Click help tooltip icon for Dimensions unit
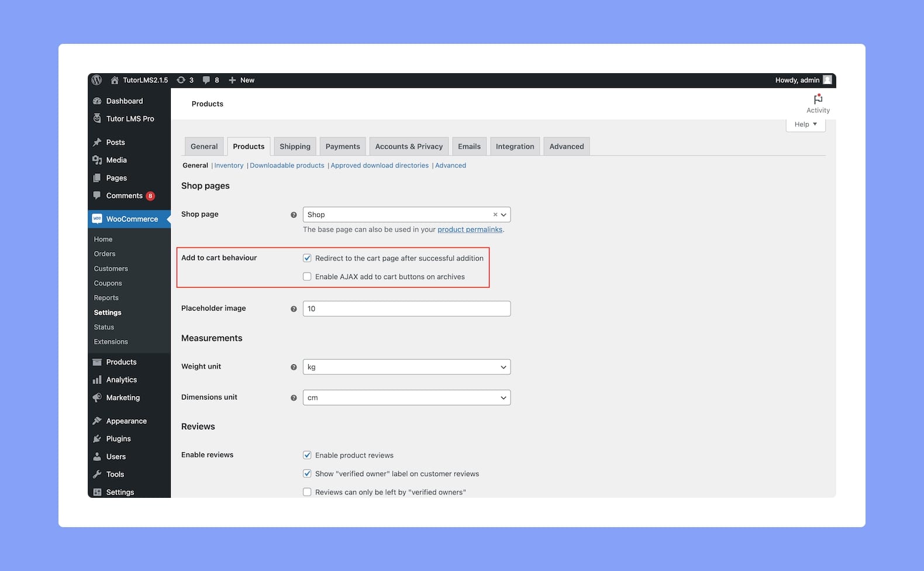Screen dimensions: 924x571 (x=294, y=398)
